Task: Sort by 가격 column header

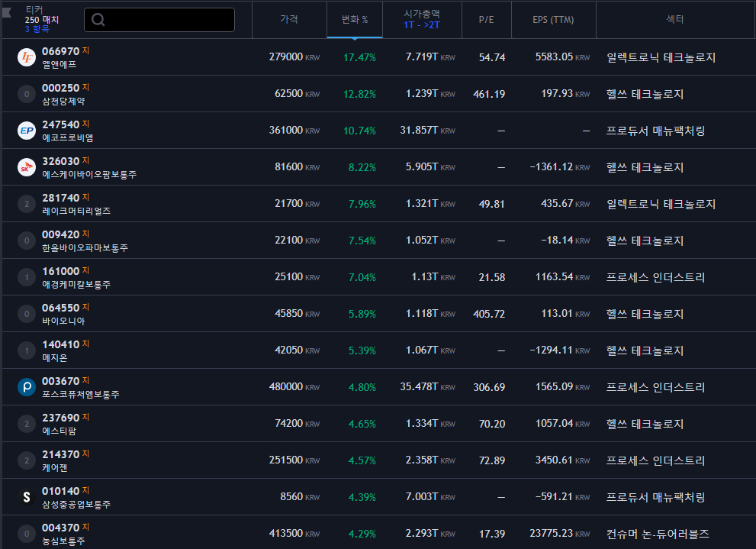Action: (x=289, y=19)
